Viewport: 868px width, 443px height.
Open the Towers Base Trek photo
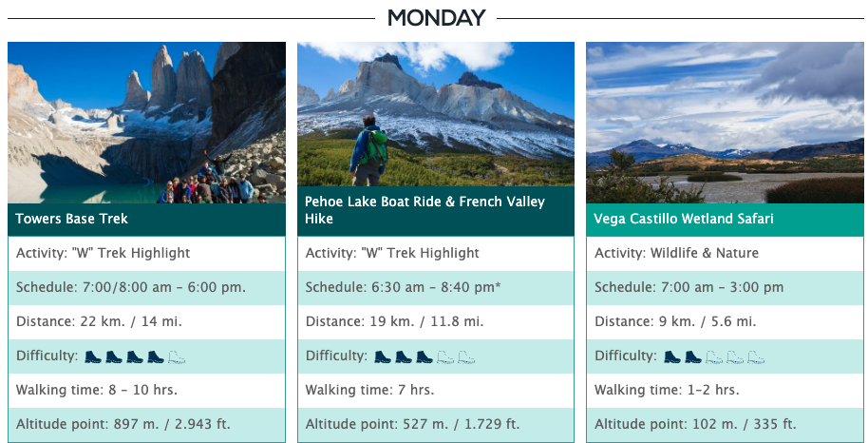tap(146, 123)
